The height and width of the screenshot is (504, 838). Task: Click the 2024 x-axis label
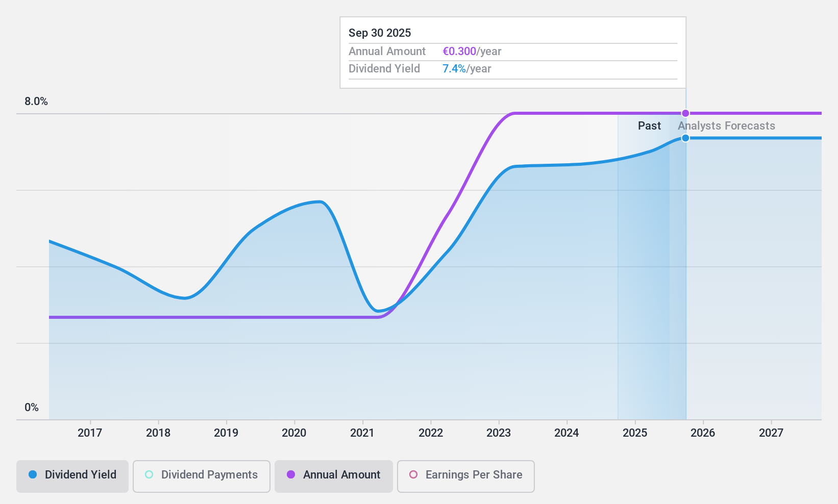[x=567, y=433]
